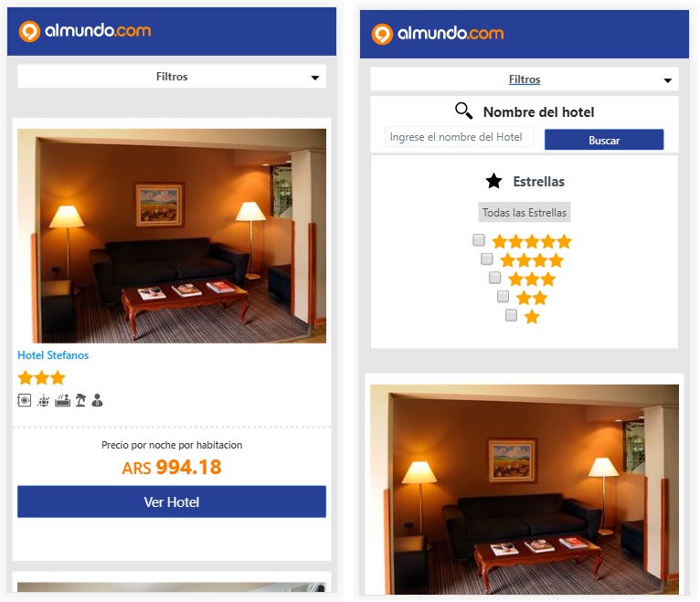The width and height of the screenshot is (700, 602).
Task: Select Todas las Estrellas option
Action: (525, 213)
